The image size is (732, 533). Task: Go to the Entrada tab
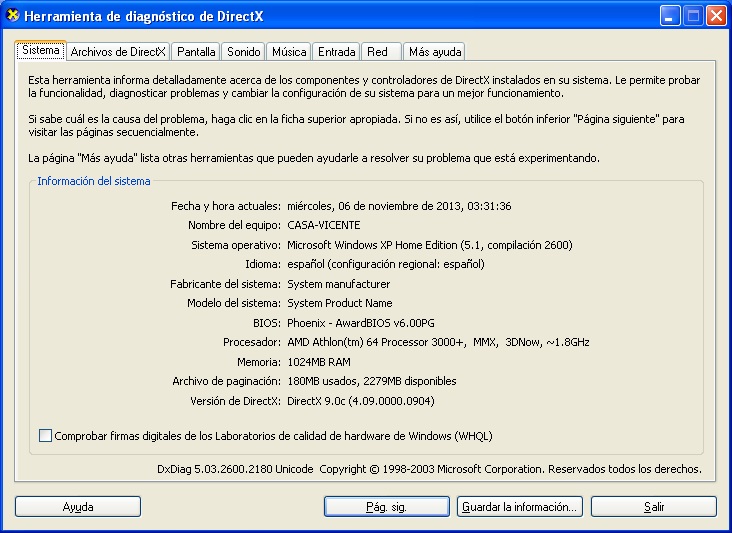337,52
